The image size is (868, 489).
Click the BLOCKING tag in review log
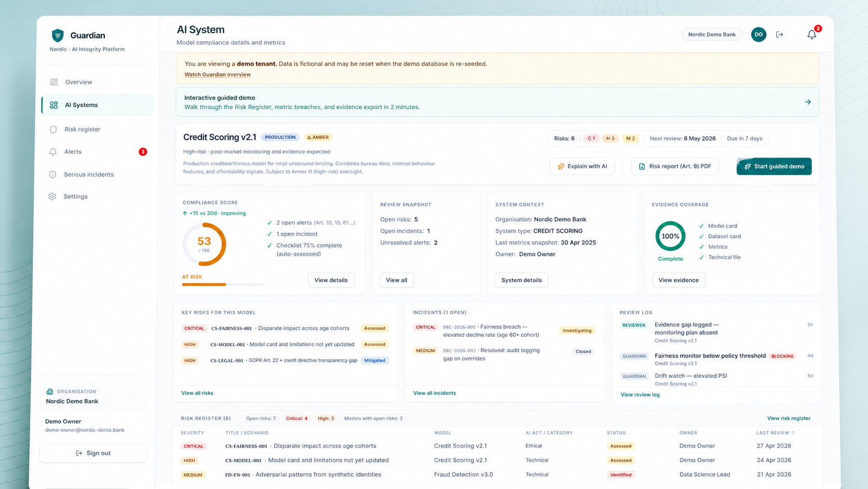tap(782, 356)
